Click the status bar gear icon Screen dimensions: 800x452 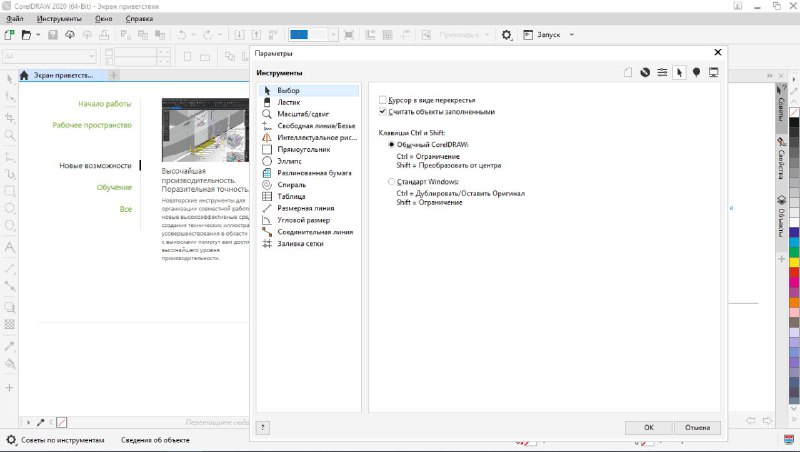(11, 439)
